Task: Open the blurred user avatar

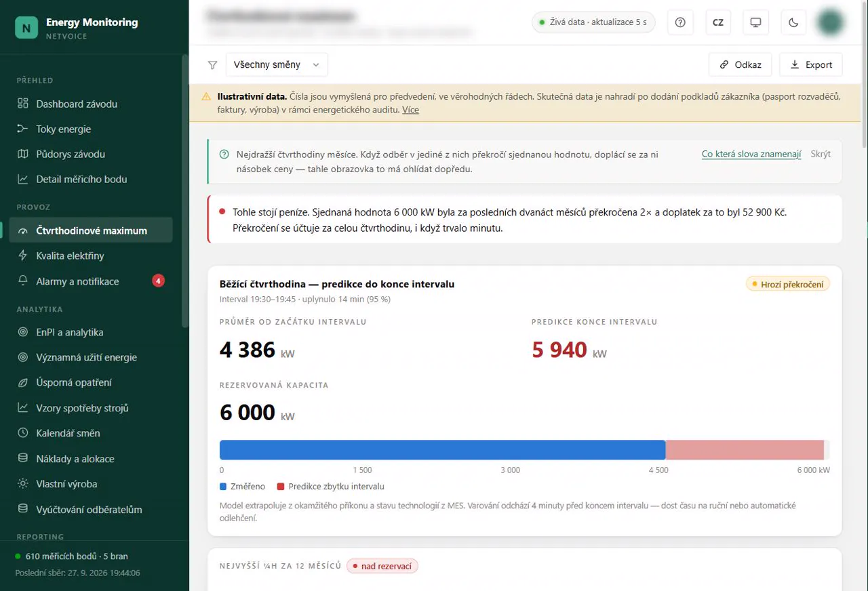Action: 830,22
